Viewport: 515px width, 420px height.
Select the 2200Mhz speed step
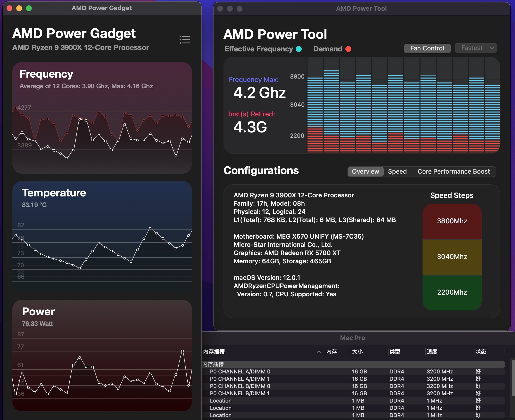pyautogui.click(x=452, y=292)
